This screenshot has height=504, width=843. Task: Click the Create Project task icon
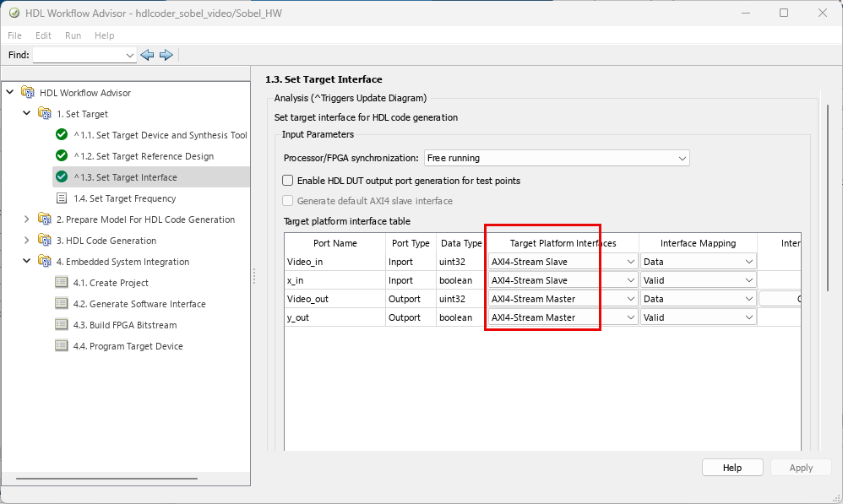point(61,283)
